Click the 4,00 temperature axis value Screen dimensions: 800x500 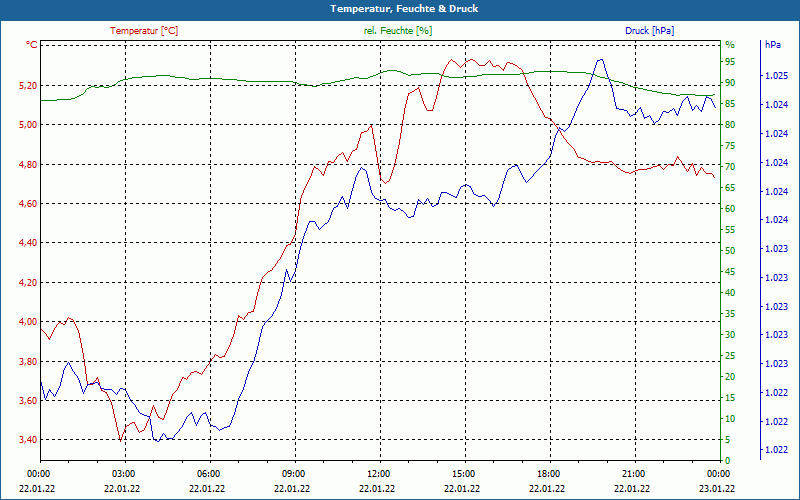click(x=28, y=321)
